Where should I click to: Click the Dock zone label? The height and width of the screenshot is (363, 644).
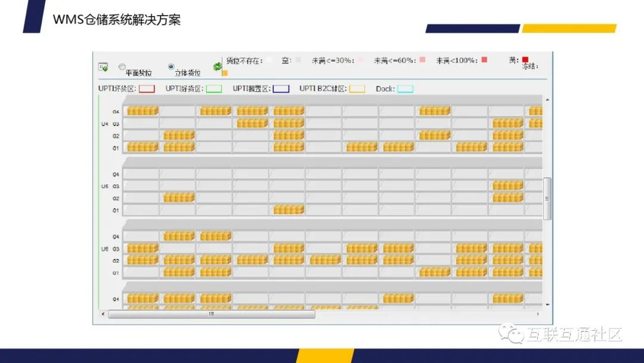pos(385,89)
